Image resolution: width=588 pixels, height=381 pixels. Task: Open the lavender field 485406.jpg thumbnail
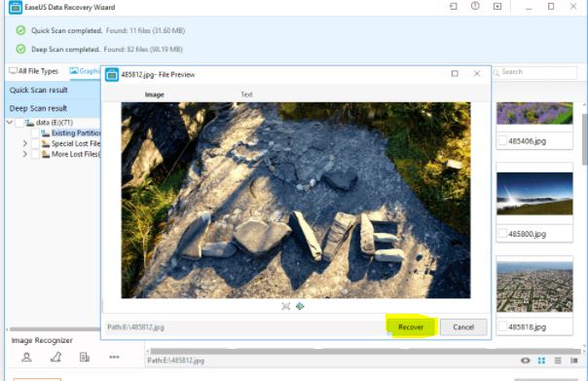pos(534,113)
